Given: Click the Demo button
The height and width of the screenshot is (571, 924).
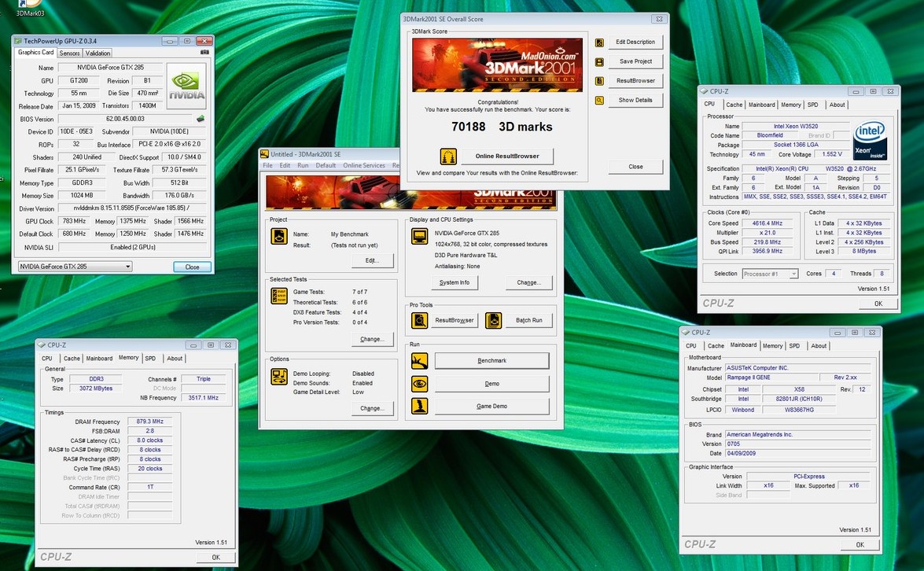Looking at the screenshot, I should pyautogui.click(x=492, y=384).
